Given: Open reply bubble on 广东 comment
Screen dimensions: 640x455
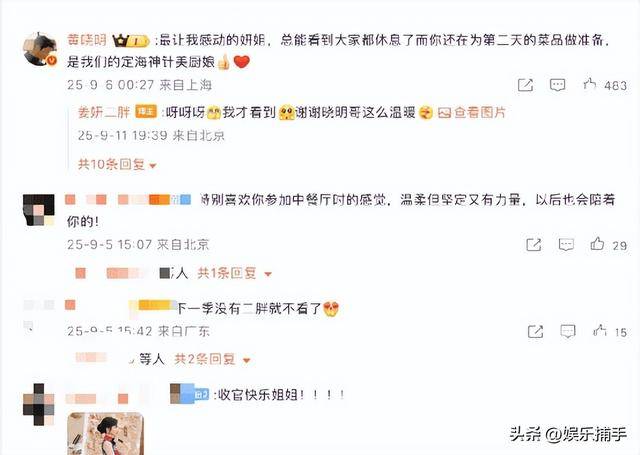Looking at the screenshot, I should pyautogui.click(x=568, y=331).
